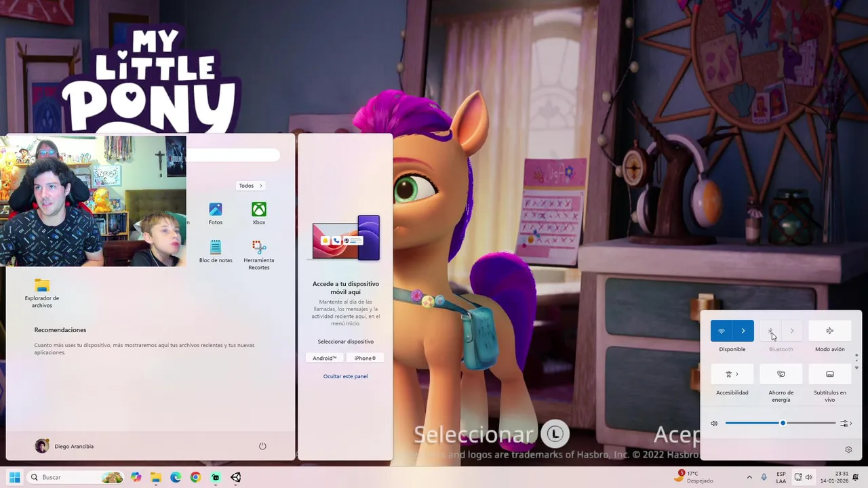Screen dimensions: 868x488
Task: Launch the Xbox app from Start menu
Action: (x=259, y=213)
